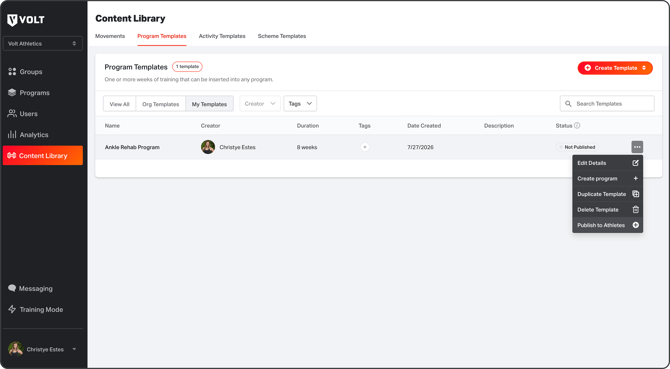
Task: Click the Create Template button
Action: point(615,68)
